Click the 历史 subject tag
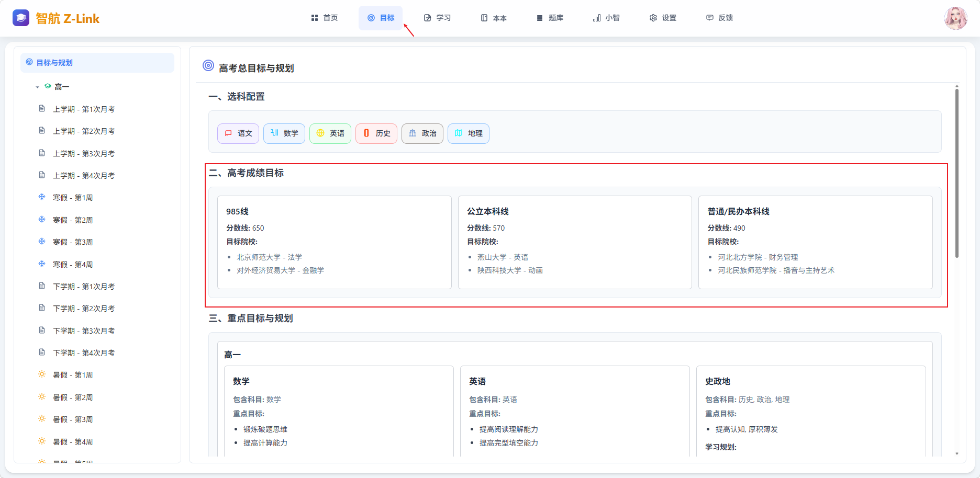980x478 pixels. tap(376, 133)
